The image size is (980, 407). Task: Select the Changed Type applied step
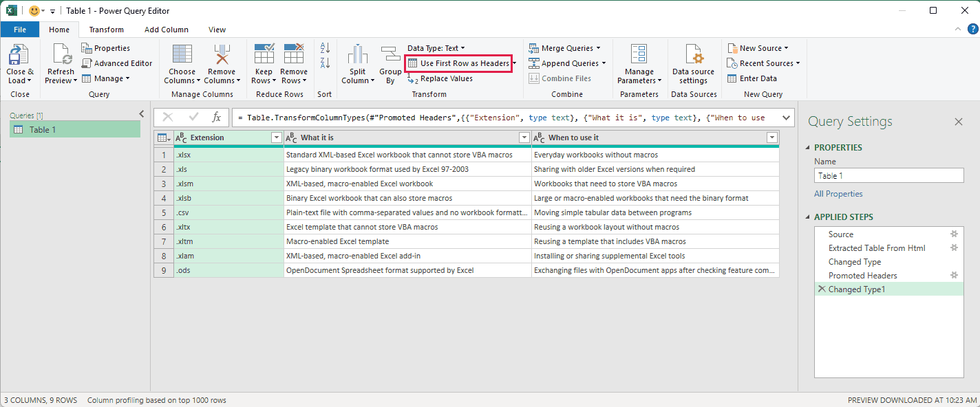(888, 262)
